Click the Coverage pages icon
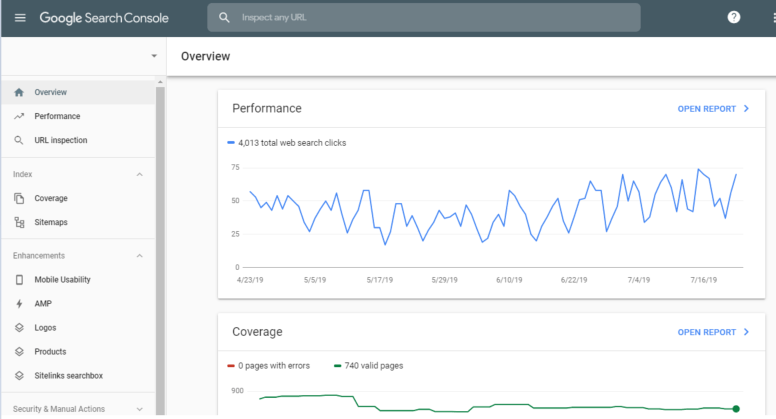 [19, 198]
